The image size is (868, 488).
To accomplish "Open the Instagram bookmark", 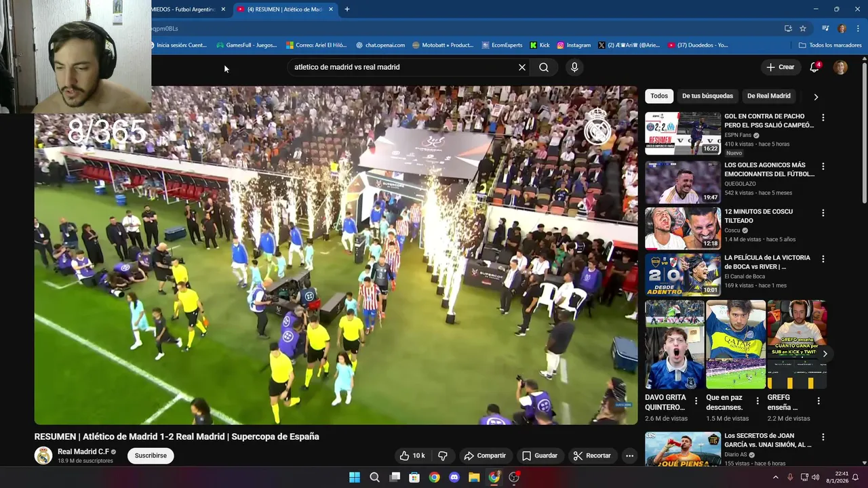I will click(574, 45).
